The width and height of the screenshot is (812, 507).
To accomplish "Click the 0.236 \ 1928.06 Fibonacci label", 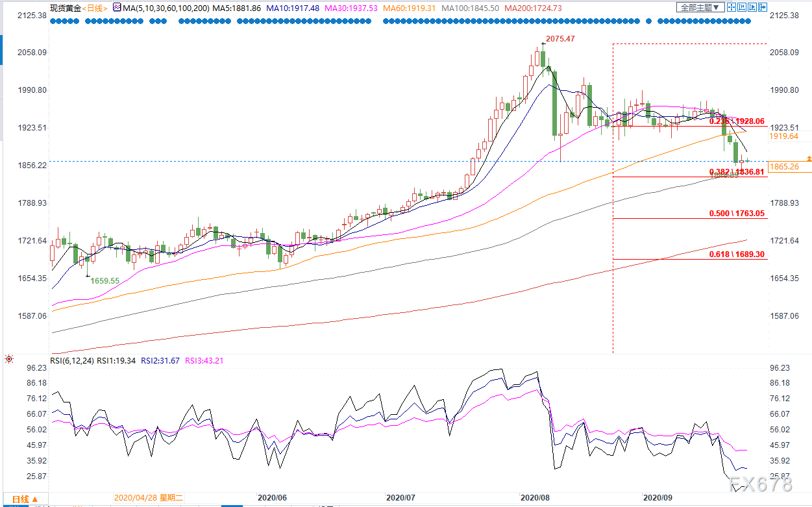I will [737, 121].
